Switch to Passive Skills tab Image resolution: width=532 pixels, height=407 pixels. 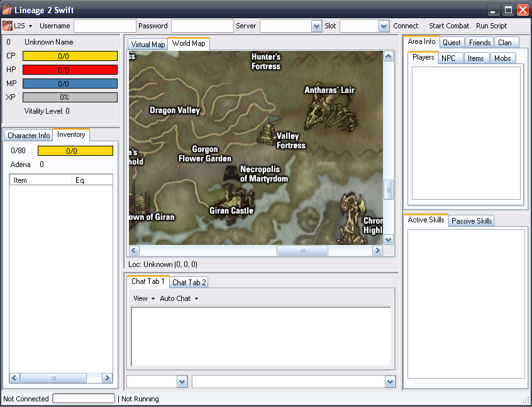[x=472, y=221]
